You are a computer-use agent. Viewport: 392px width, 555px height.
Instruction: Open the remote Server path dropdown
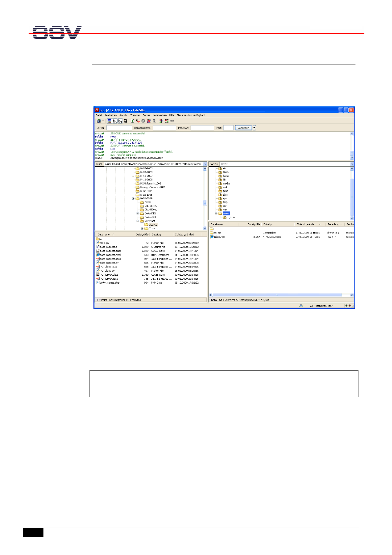tap(352, 164)
